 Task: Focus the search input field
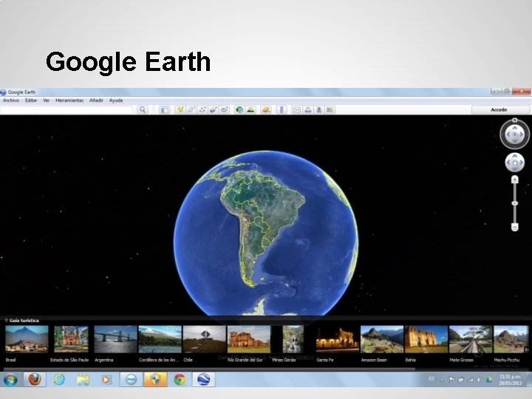coord(66,110)
